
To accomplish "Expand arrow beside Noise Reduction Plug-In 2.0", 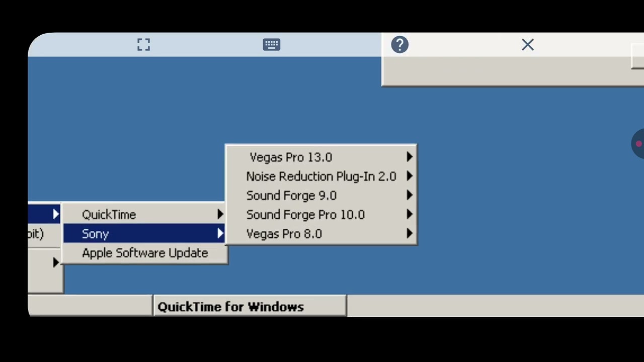I will point(410,176).
